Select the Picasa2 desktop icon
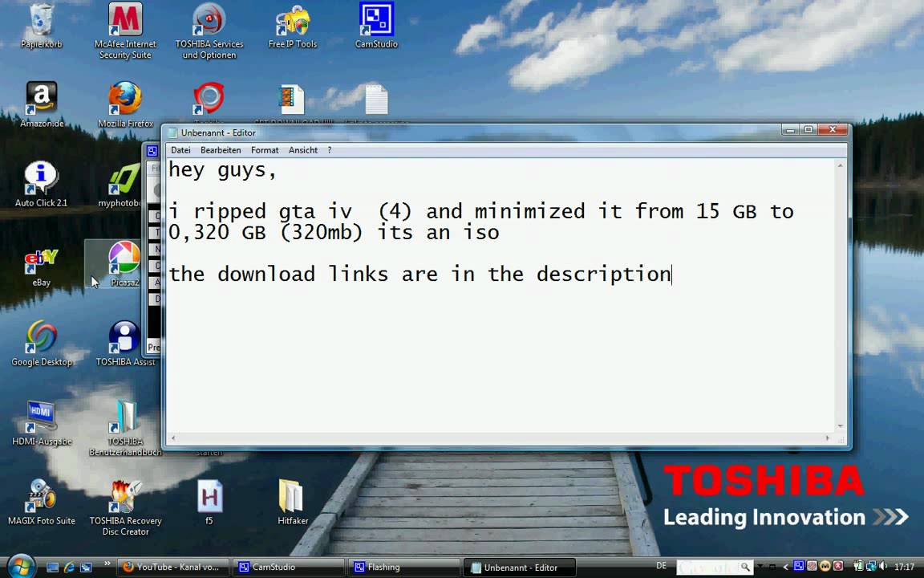 125,263
